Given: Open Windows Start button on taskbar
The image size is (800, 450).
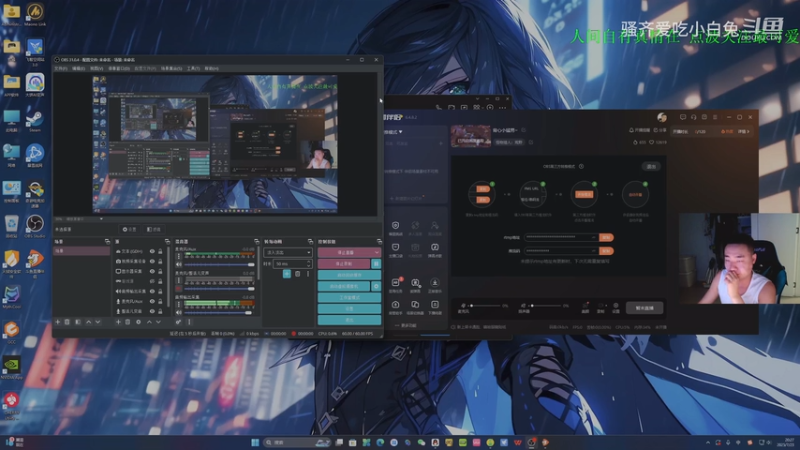Looking at the screenshot, I should [255, 442].
